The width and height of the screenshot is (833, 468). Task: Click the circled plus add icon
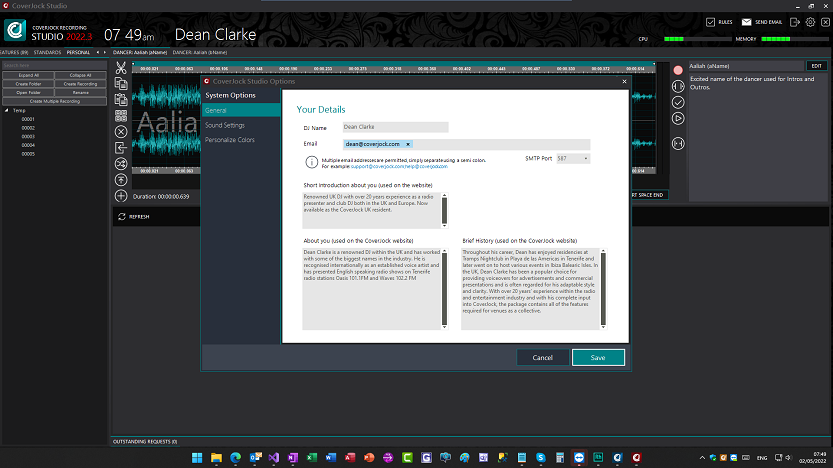point(121,196)
